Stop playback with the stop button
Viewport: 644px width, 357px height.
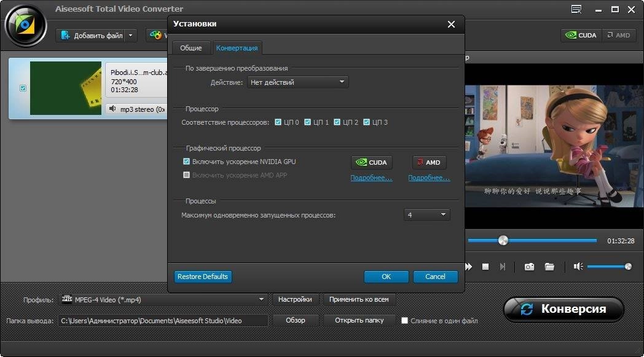point(485,267)
